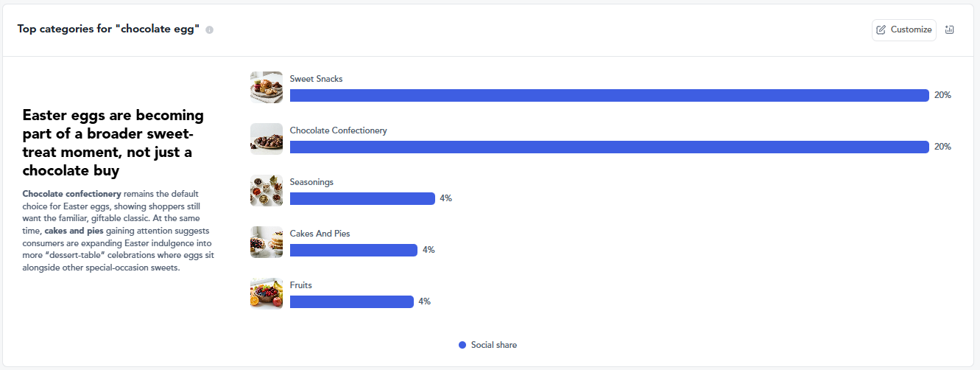Click the Fruits bar
This screenshot has width=980, height=370.
351,301
